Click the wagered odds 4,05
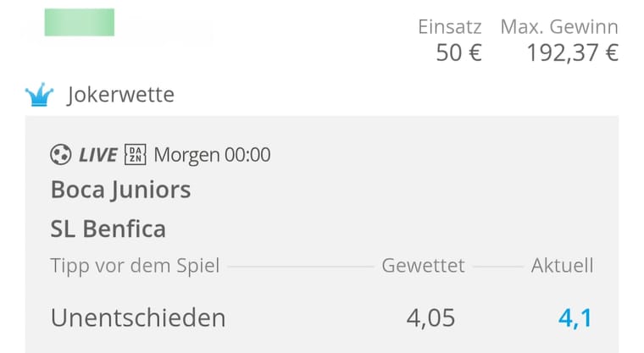This screenshot has height=353, width=644. coord(430,318)
